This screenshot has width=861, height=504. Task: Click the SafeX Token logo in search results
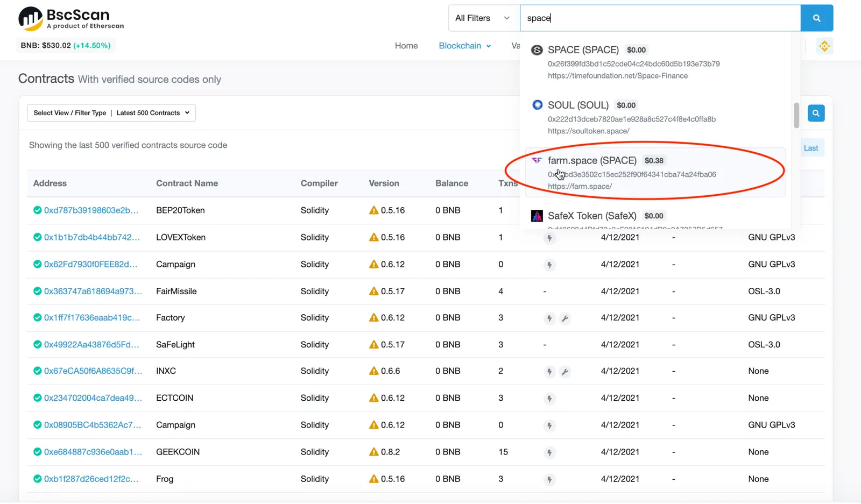pyautogui.click(x=537, y=216)
